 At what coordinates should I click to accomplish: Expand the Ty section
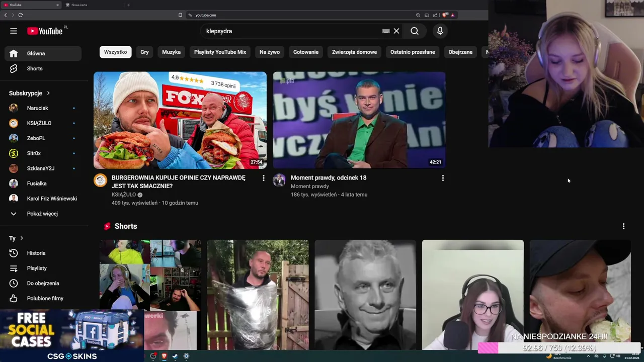pyautogui.click(x=16, y=238)
